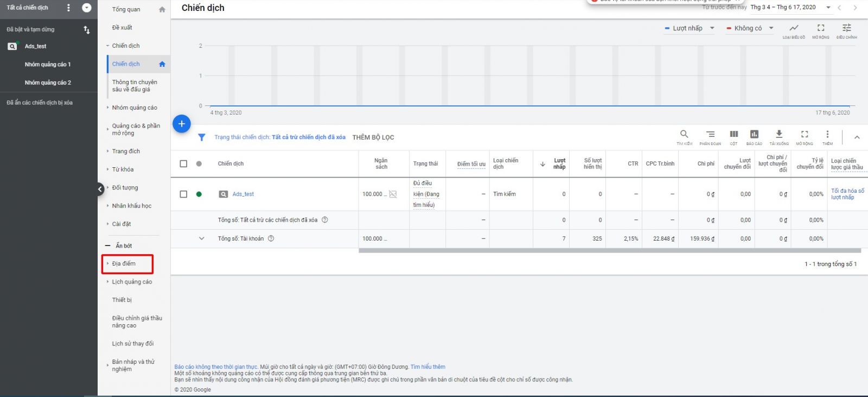Tick the select-all checkbox in the table header
868x397 pixels.
click(x=183, y=163)
